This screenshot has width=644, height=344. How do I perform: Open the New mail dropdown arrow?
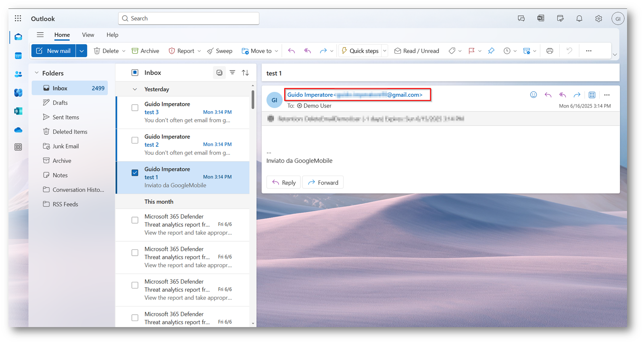tap(81, 51)
